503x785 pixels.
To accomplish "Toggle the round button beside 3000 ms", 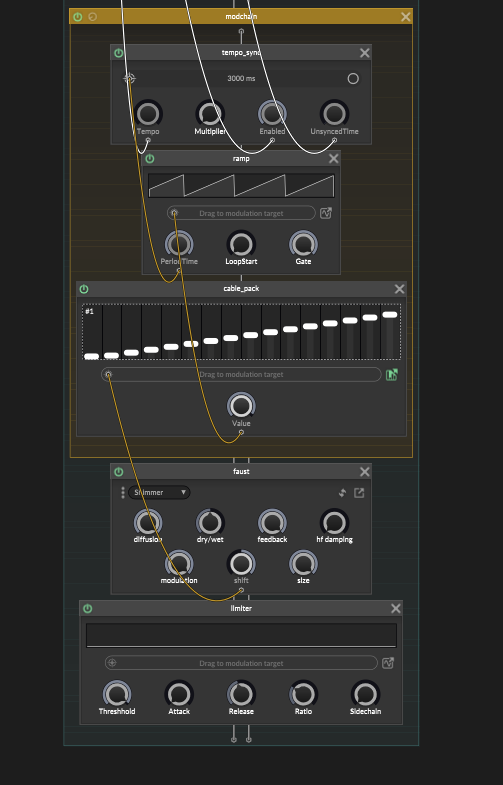I will coord(353,79).
